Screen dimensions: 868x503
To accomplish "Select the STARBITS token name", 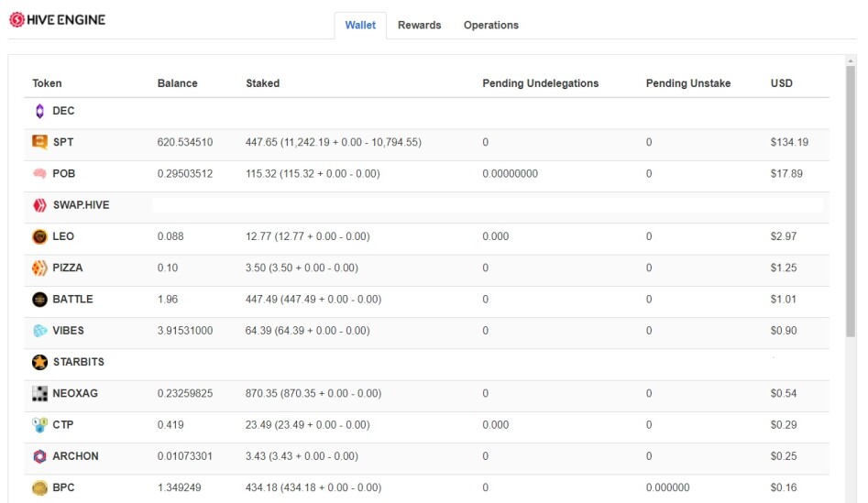I will (79, 362).
